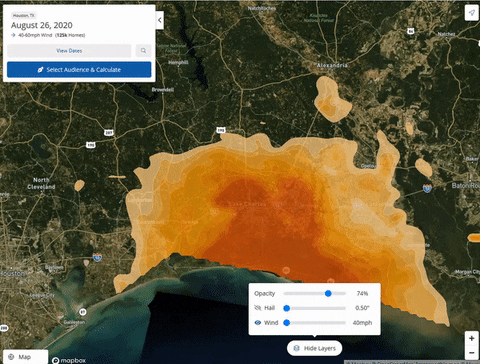Click the Opacity slider handle

[x=328, y=293]
